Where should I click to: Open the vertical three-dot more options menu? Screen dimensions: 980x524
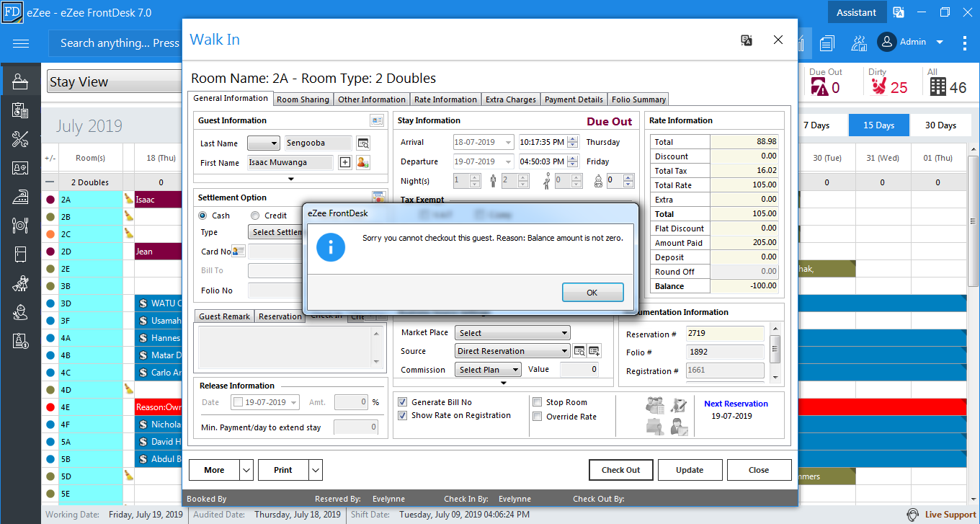[x=965, y=43]
